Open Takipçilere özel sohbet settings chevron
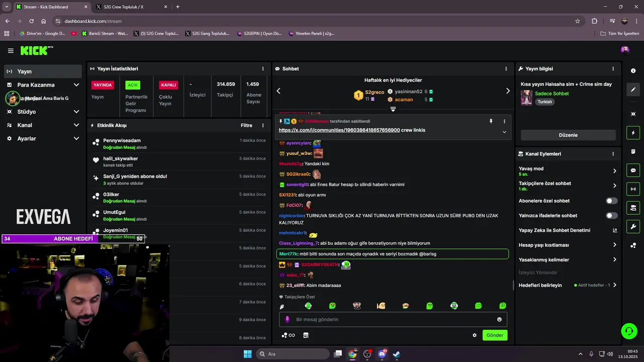 pos(614,186)
